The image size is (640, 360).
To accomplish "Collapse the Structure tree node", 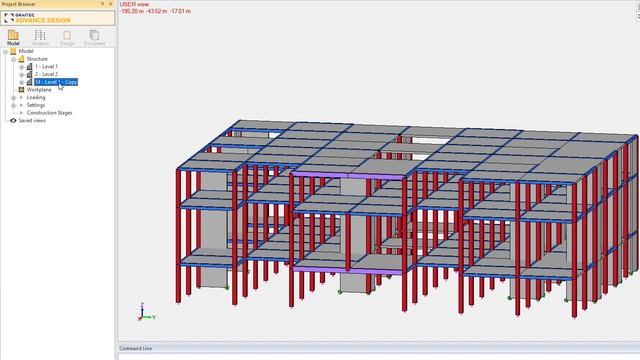I will 13,59.
